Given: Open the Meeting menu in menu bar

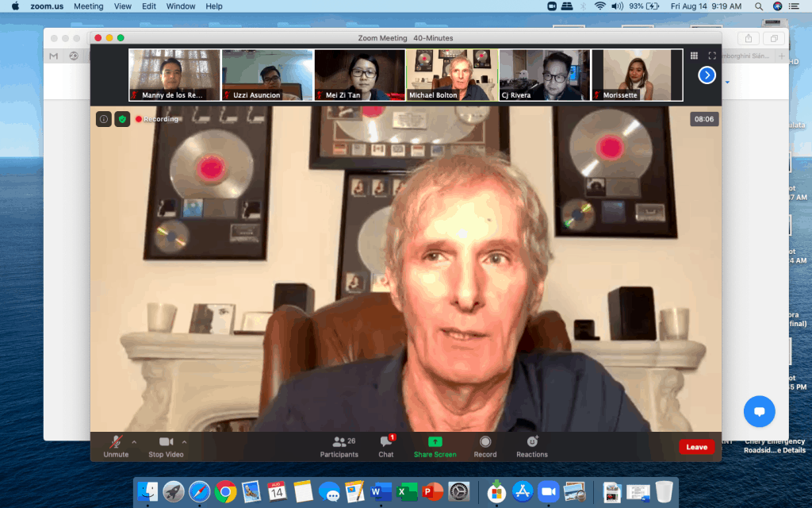Looking at the screenshot, I should tap(88, 6).
